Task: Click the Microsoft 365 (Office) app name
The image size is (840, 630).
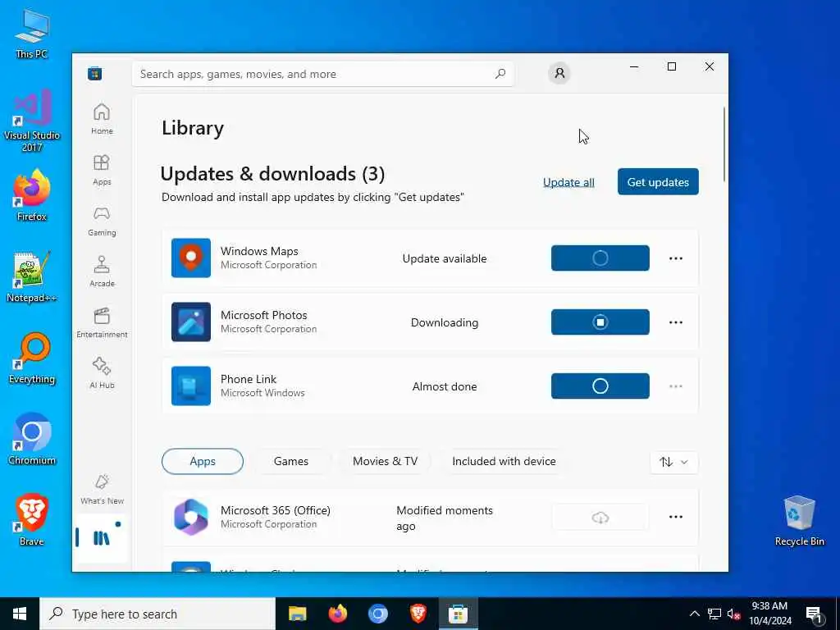Action: 276,510
